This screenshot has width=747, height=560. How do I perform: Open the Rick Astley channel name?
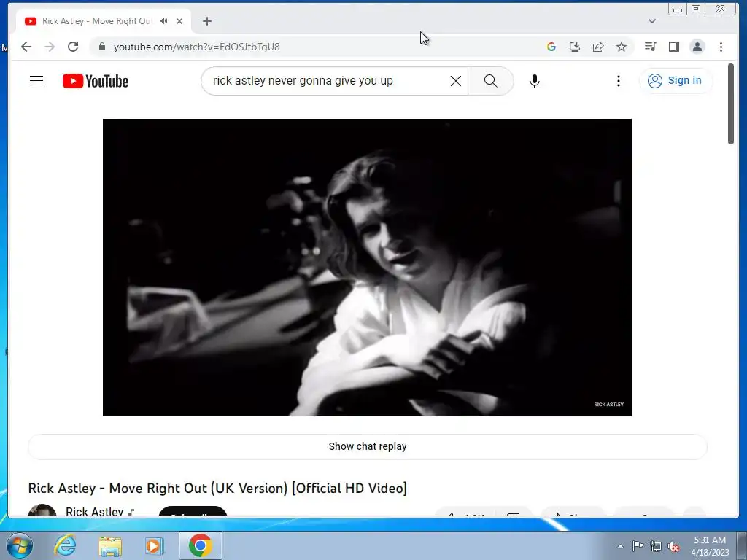pyautogui.click(x=94, y=511)
